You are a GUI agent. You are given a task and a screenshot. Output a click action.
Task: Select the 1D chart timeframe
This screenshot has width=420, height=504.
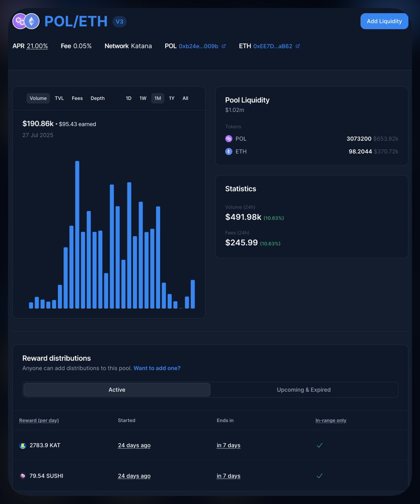coord(129,98)
